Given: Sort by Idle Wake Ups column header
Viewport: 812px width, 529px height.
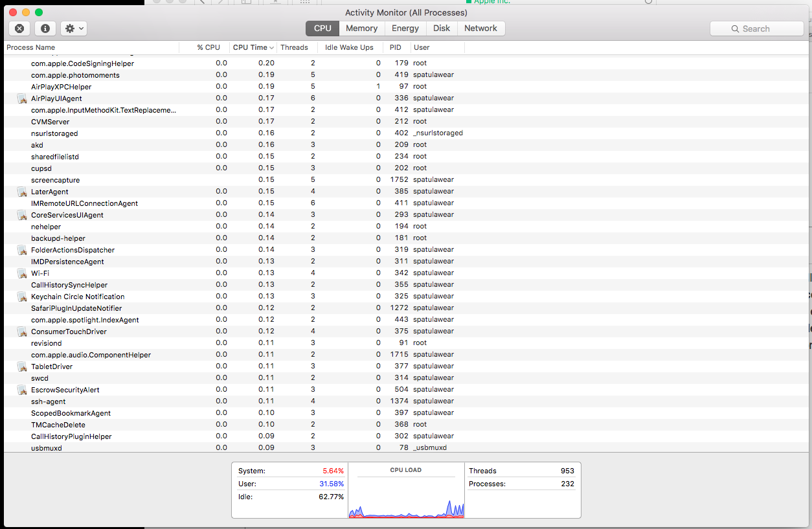Looking at the screenshot, I should pos(350,47).
